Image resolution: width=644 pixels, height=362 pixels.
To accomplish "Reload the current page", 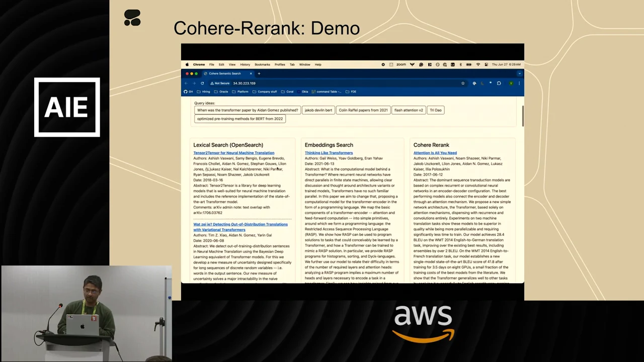I will tap(202, 83).
